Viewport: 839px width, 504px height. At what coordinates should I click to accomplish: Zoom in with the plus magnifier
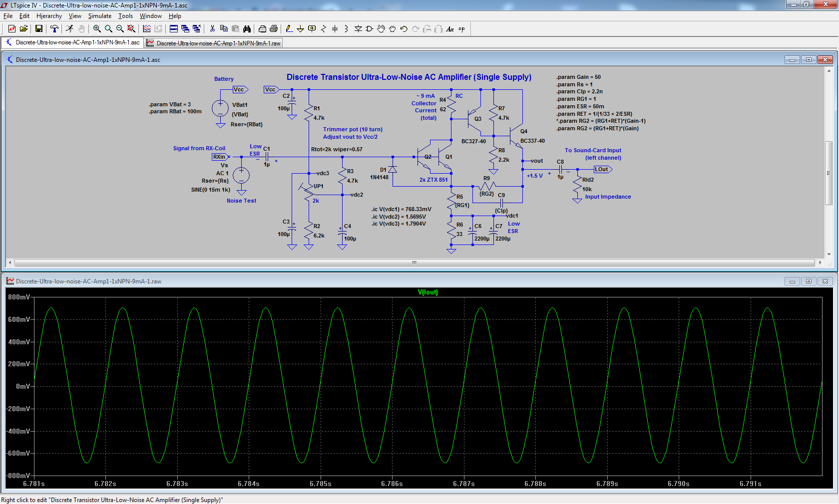(97, 29)
